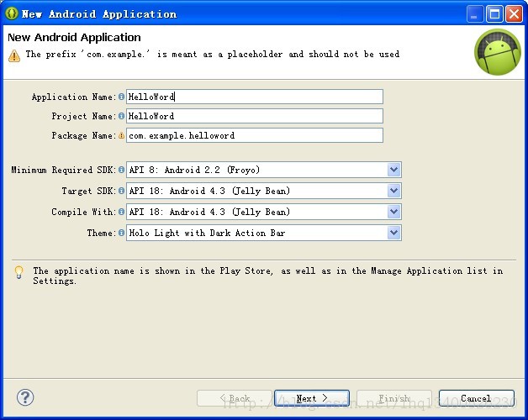Select the Compile With API 18 combo box
This screenshot has width=528, height=420.
[x=264, y=212]
